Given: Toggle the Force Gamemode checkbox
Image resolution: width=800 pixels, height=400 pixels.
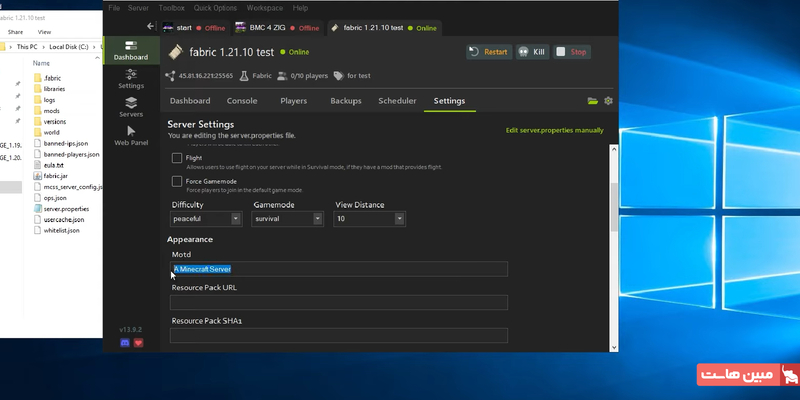Looking at the screenshot, I should coord(177,181).
